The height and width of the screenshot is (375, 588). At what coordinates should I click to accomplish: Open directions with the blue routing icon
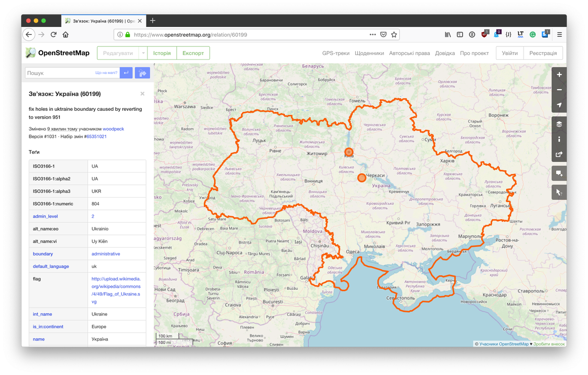[x=142, y=73]
